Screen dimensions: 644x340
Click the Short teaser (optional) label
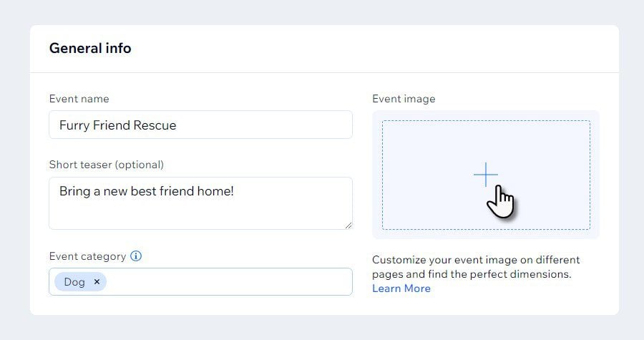[x=106, y=165]
